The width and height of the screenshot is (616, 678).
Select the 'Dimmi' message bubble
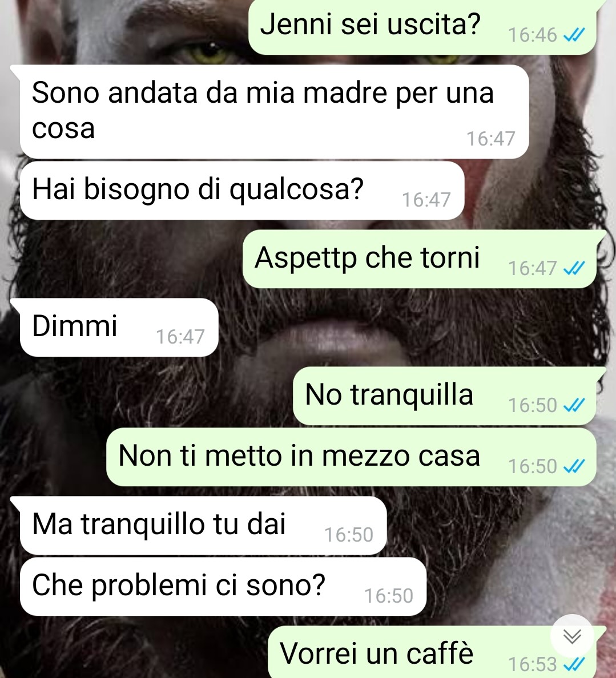[x=119, y=328]
